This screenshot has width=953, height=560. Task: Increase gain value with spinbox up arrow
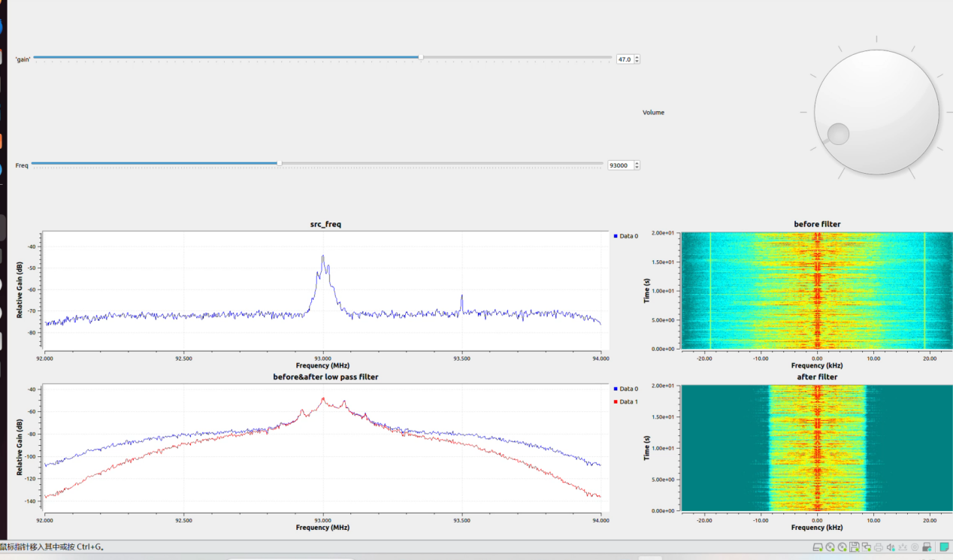pyautogui.click(x=637, y=56)
